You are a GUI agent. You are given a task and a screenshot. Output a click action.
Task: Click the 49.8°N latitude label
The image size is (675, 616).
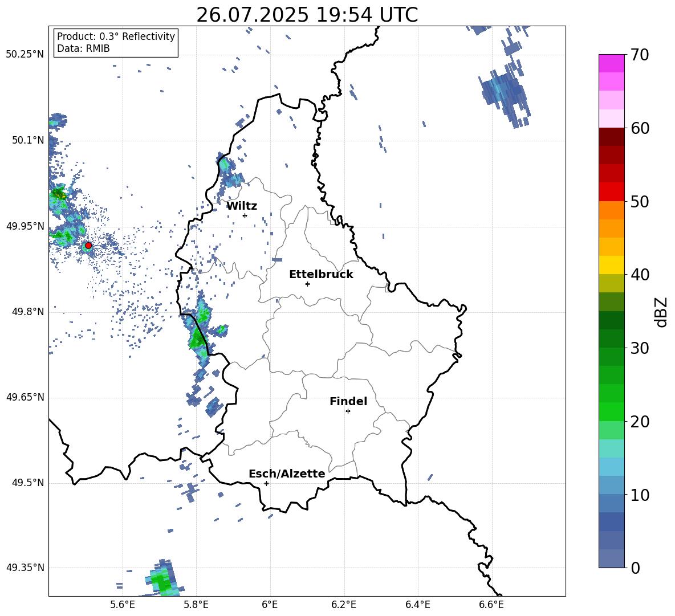pyautogui.click(x=28, y=312)
